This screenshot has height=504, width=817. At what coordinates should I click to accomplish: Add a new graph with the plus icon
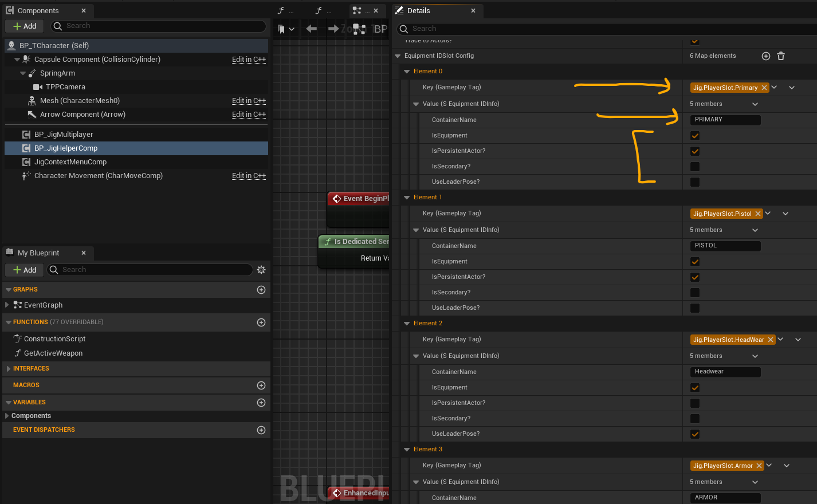[261, 290]
